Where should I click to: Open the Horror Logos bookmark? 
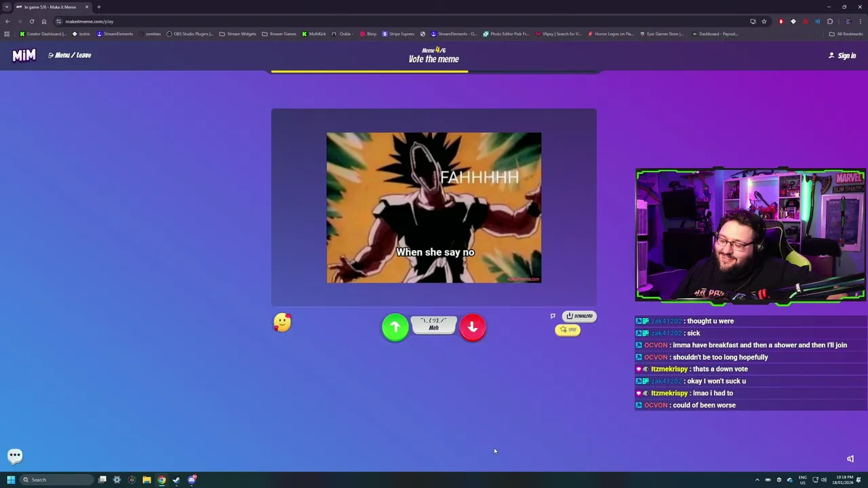click(x=611, y=34)
